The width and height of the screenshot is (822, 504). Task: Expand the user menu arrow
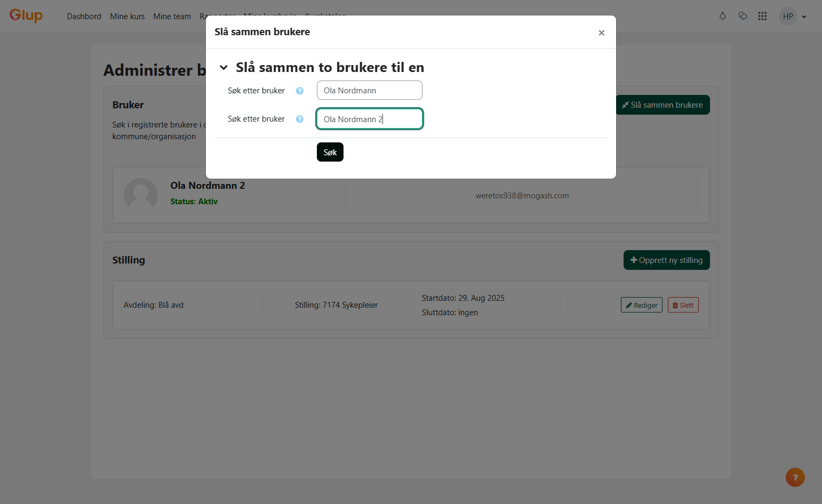click(x=804, y=17)
